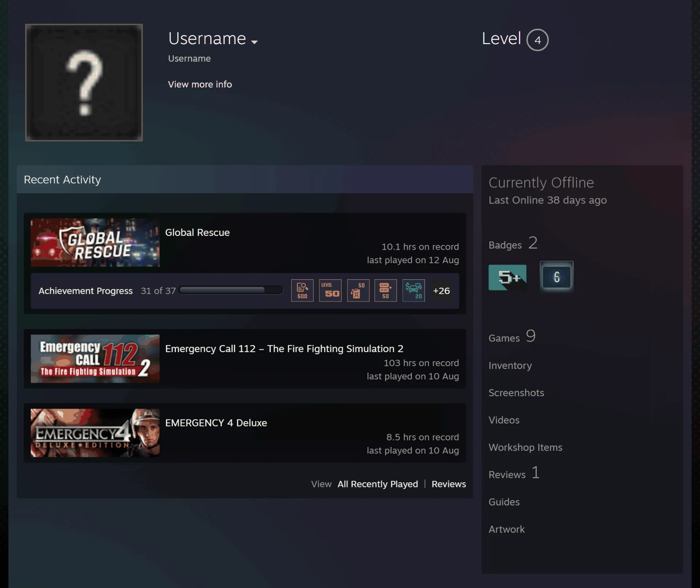Screen dimensions: 700x588
Task: Click the Achievement Progress label
Action: pos(86,291)
